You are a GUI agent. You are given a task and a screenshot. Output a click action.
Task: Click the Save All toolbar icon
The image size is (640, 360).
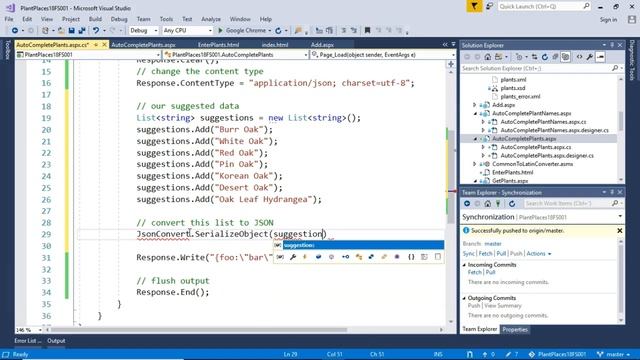[82, 31]
